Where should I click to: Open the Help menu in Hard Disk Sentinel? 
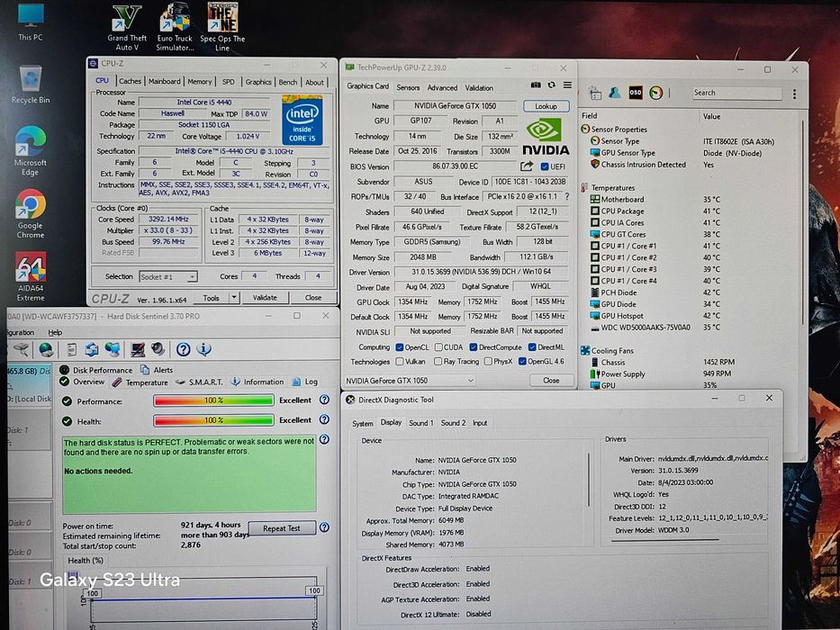click(55, 332)
